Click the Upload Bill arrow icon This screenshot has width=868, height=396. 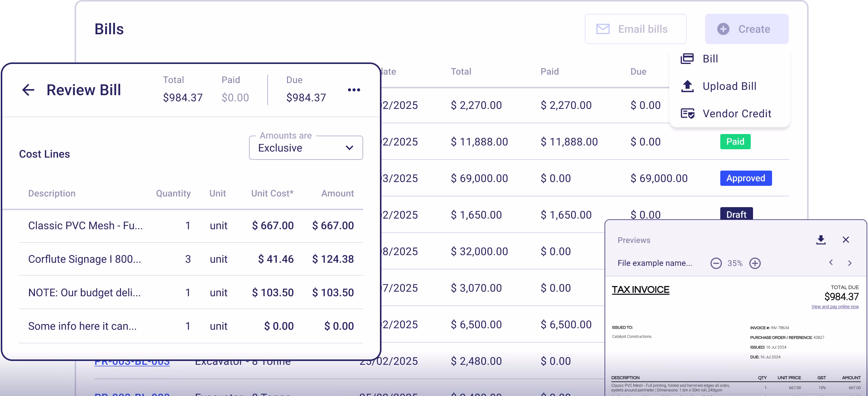click(x=687, y=86)
